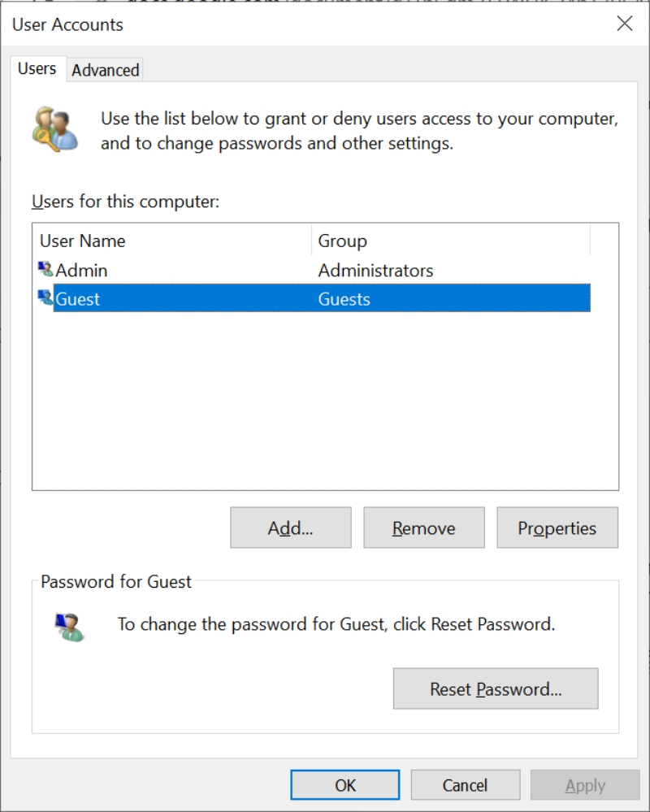Open Properties for the Guest account
The height and width of the screenshot is (812, 650).
557,528
